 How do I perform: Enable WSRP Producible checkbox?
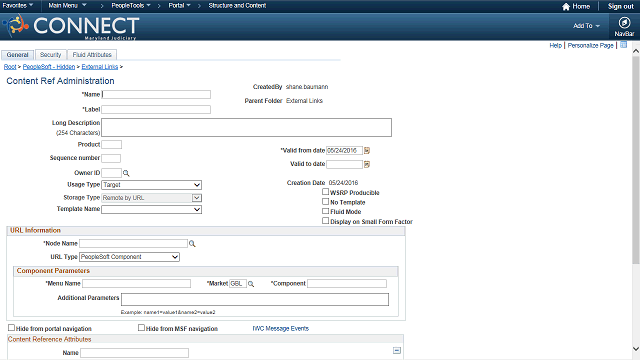(325, 191)
